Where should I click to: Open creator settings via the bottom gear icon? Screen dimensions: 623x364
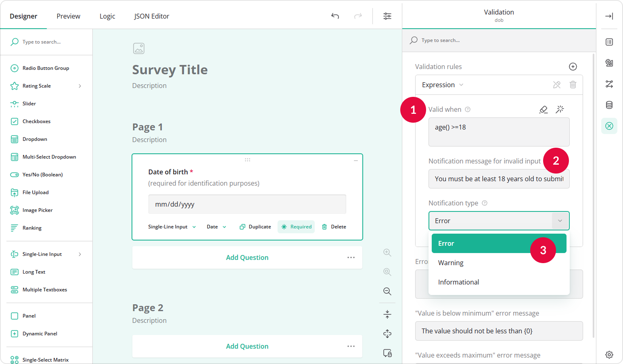coord(609,354)
